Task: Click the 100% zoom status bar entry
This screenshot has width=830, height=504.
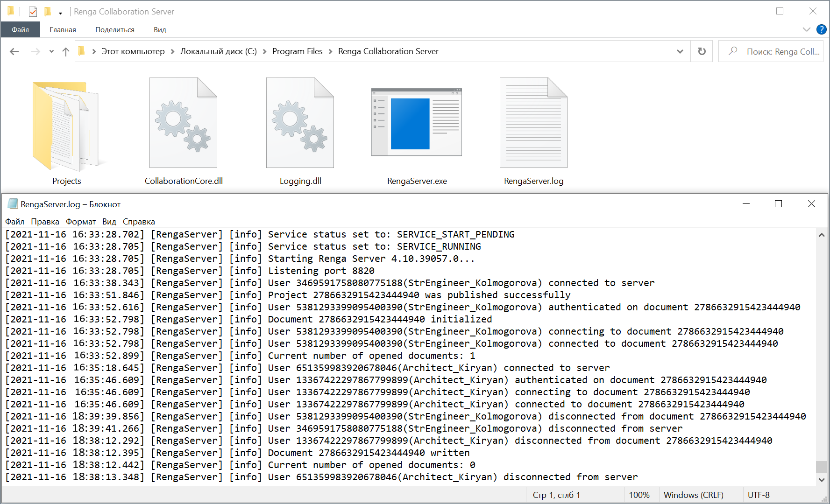Action: click(x=639, y=495)
